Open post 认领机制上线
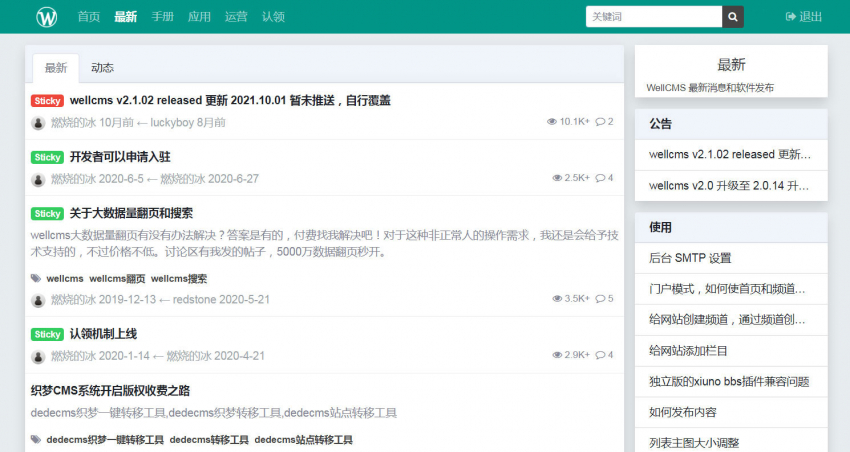 pyautogui.click(x=104, y=334)
